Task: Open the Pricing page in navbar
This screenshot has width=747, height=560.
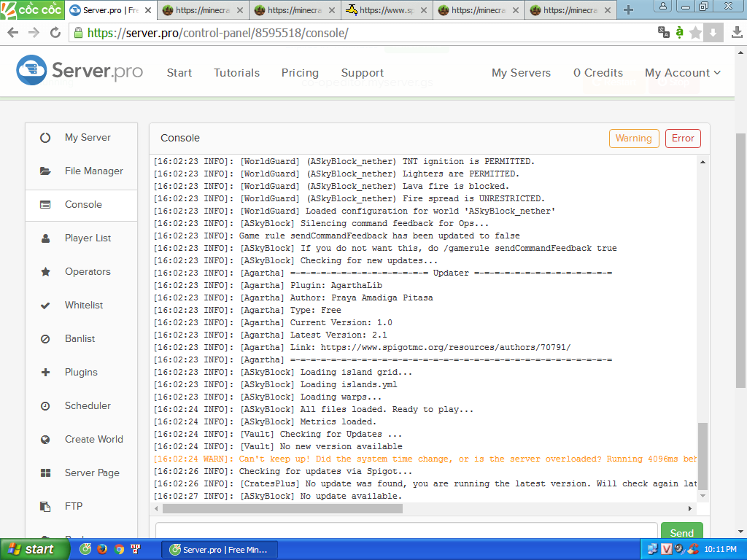Action: click(x=300, y=73)
